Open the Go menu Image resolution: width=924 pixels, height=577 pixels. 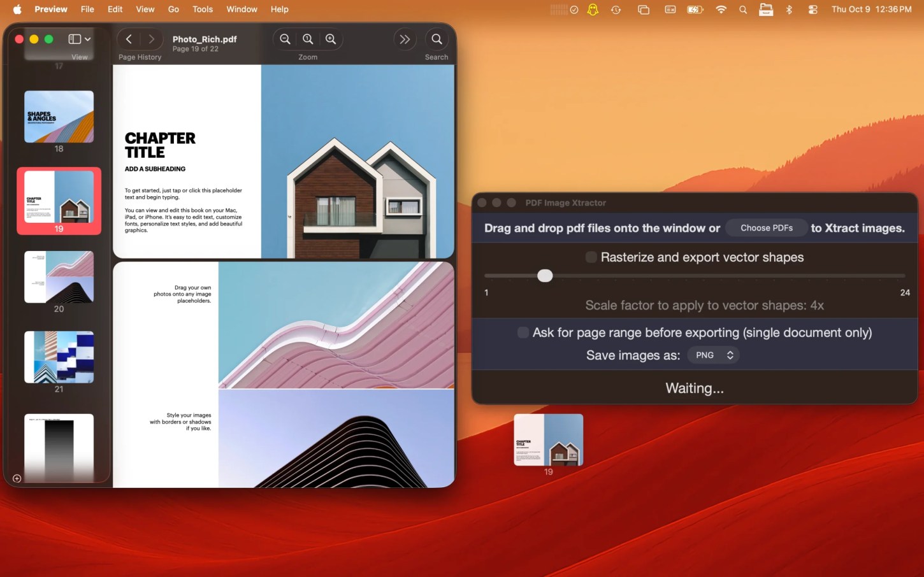[x=173, y=9]
